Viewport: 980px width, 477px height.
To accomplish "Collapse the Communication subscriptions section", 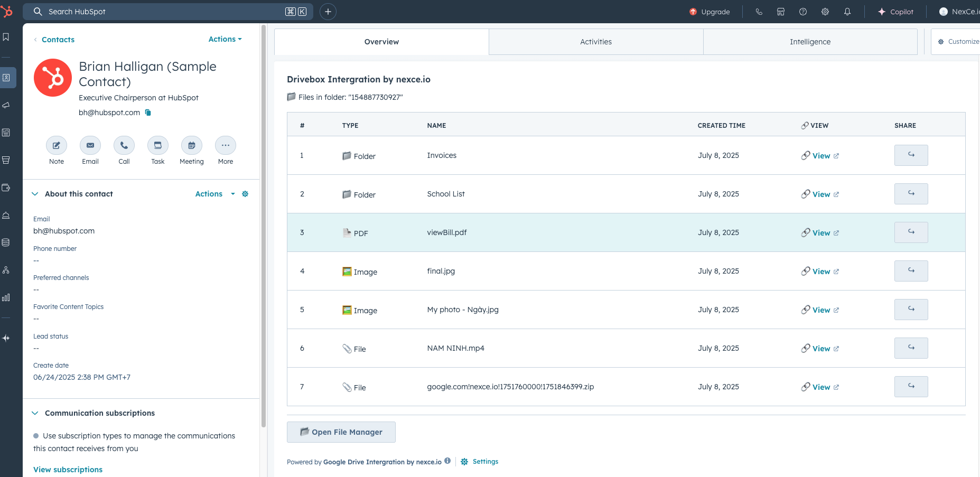I will coord(35,413).
